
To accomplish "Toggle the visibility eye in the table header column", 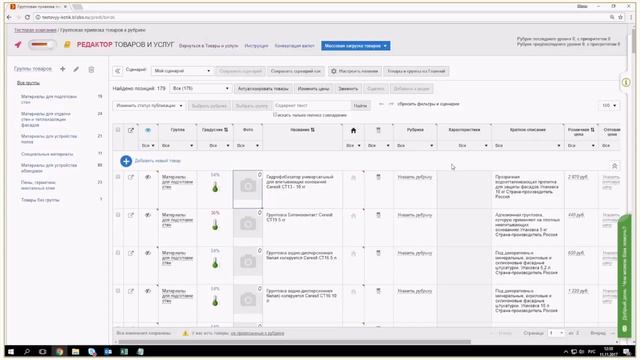I will (x=148, y=130).
